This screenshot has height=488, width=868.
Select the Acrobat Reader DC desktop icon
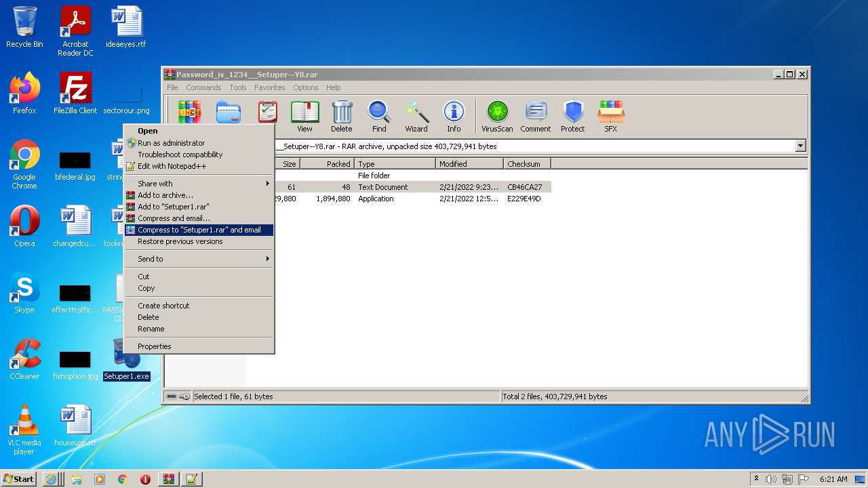[75, 31]
